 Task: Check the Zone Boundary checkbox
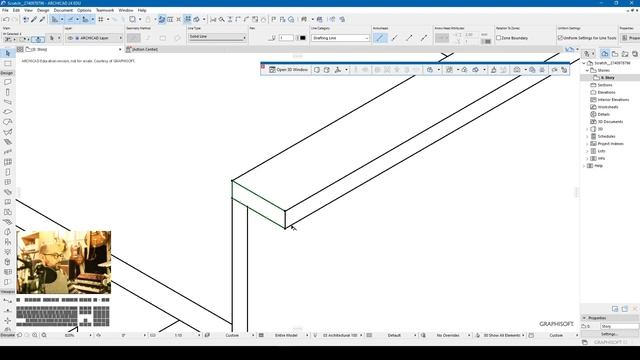click(498, 38)
